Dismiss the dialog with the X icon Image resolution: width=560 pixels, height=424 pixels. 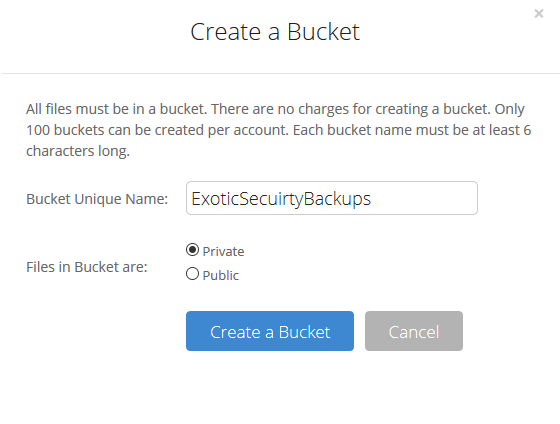point(539,14)
